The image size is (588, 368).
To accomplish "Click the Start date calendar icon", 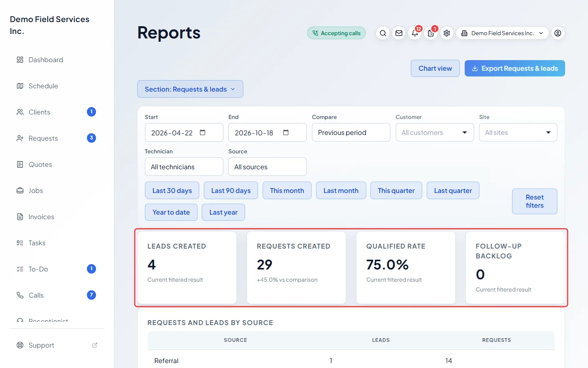I will 203,132.
